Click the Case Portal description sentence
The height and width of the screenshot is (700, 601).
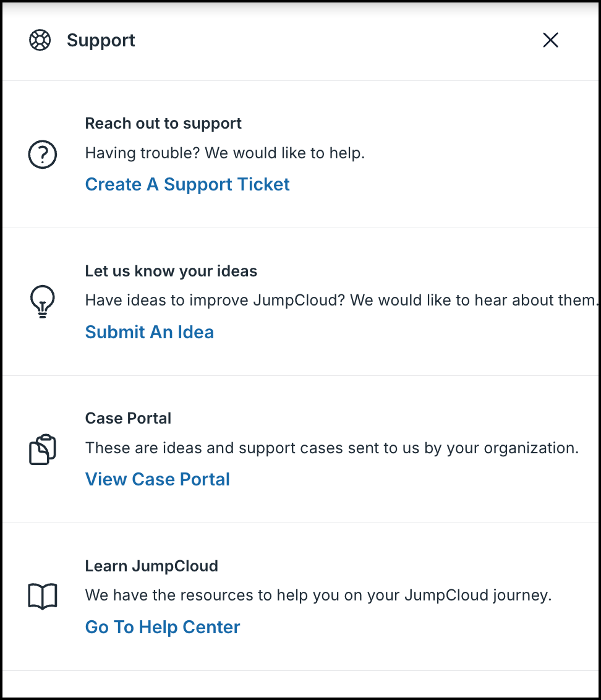331,448
